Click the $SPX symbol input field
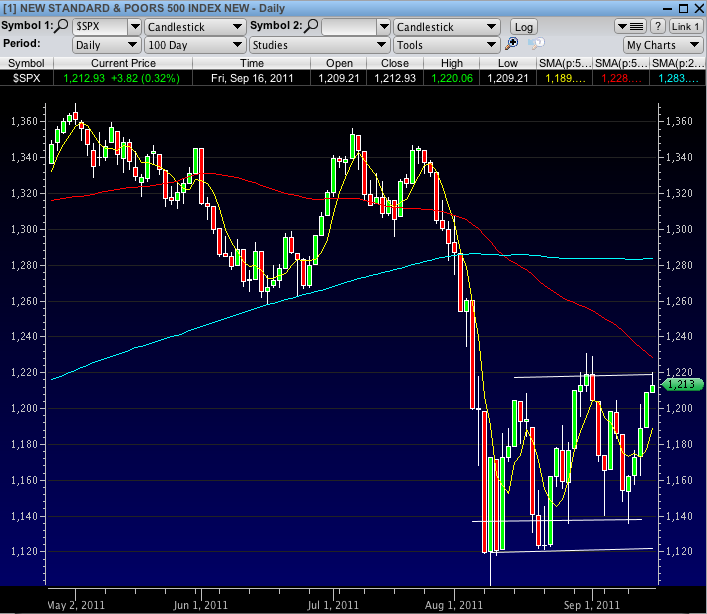 [x=99, y=27]
